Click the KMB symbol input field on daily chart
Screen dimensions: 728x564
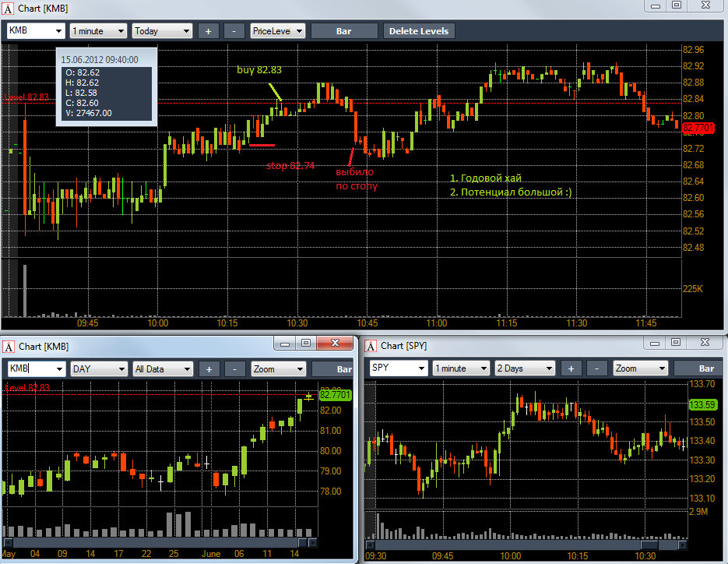(36, 369)
